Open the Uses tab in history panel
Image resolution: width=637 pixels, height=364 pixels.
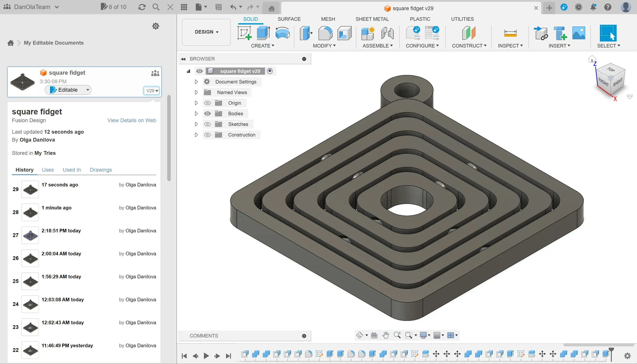48,170
